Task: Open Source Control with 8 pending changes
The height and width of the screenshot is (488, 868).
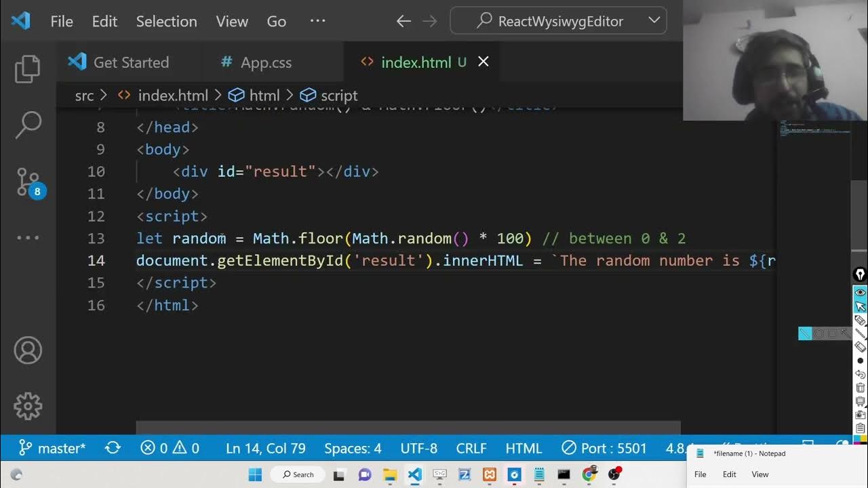Action: 28,182
